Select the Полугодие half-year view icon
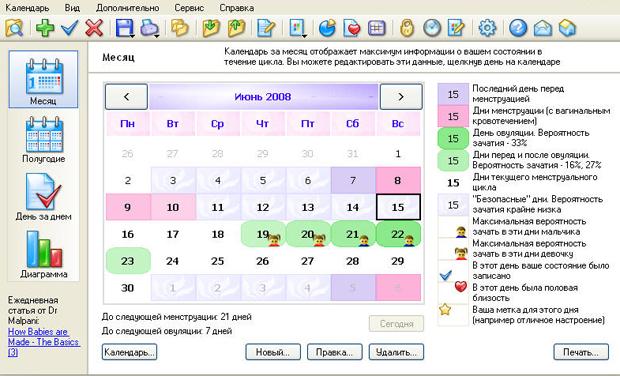The height and width of the screenshot is (376, 620). [x=44, y=140]
